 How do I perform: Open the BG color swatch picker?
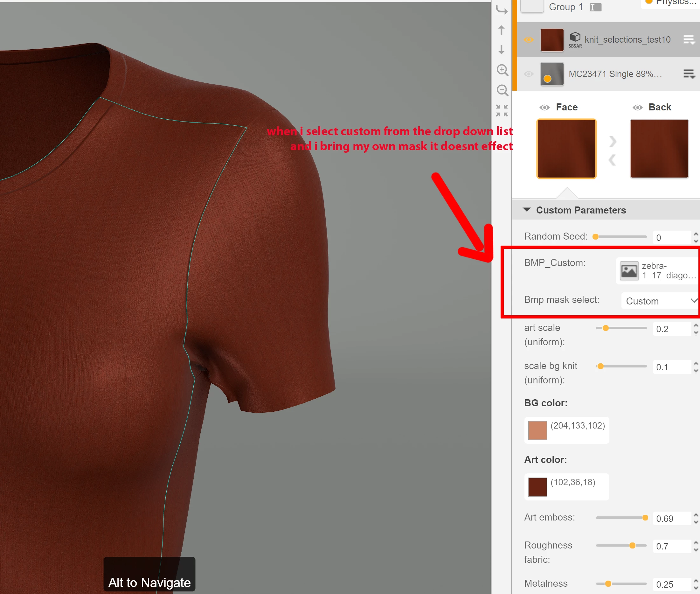pyautogui.click(x=537, y=430)
